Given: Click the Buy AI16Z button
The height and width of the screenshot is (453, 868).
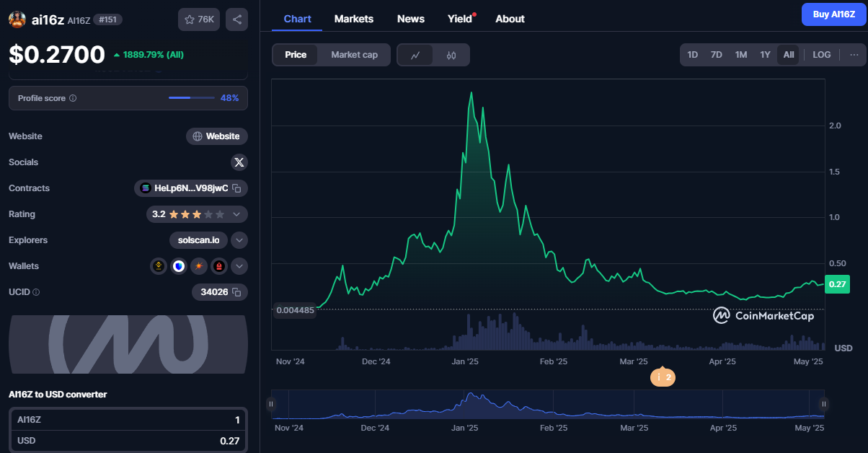Looking at the screenshot, I should [x=834, y=14].
